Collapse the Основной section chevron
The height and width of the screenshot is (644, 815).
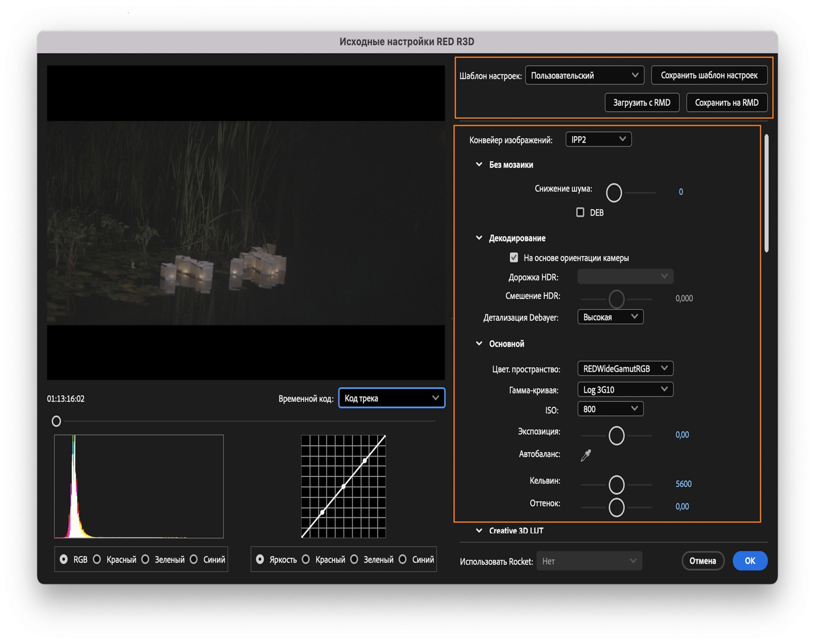(x=479, y=343)
